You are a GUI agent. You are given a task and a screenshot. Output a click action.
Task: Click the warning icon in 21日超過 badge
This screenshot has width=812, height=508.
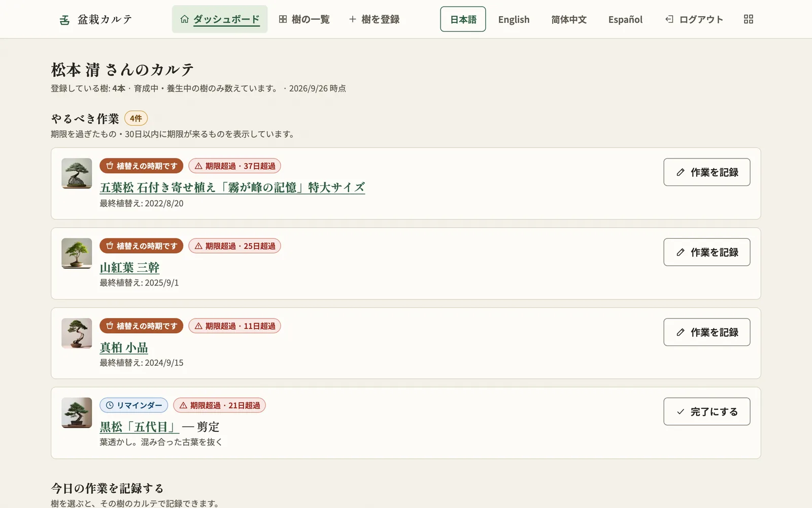[183, 405]
